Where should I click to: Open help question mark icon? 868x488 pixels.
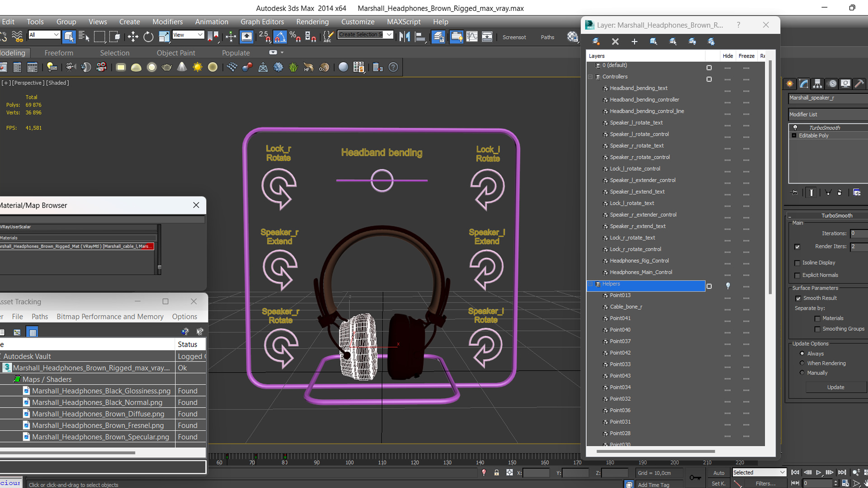393,67
